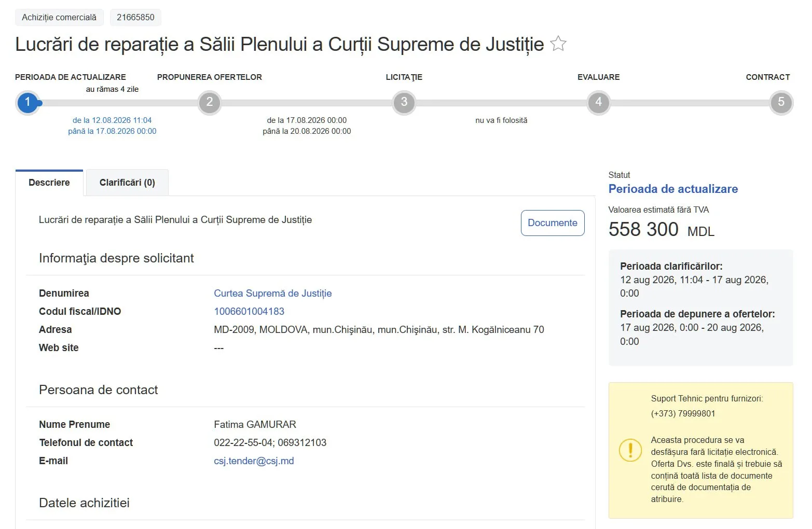Open the Documente button

pos(553,223)
